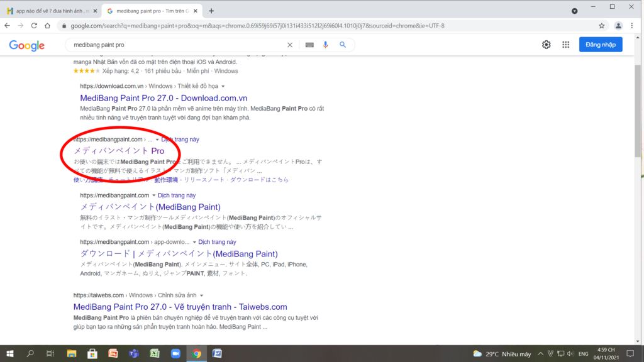Close the 'app nào để vẽ' tab

point(96,11)
